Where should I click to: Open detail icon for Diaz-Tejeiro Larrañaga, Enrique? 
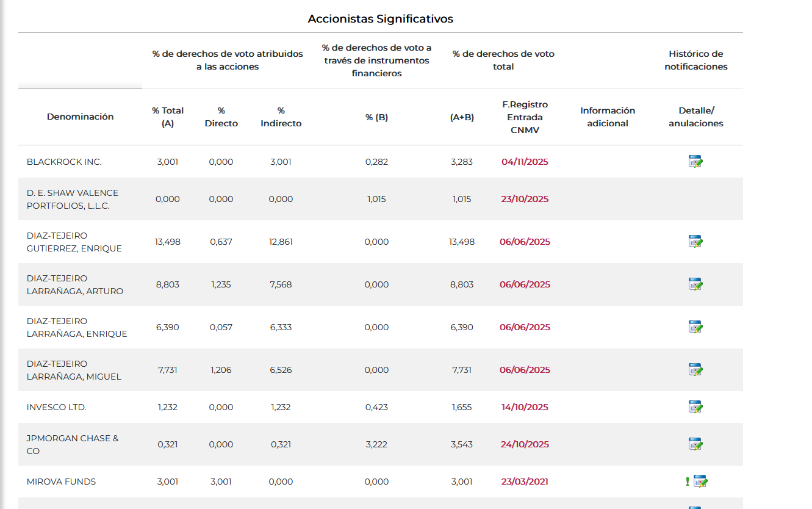pos(695,327)
